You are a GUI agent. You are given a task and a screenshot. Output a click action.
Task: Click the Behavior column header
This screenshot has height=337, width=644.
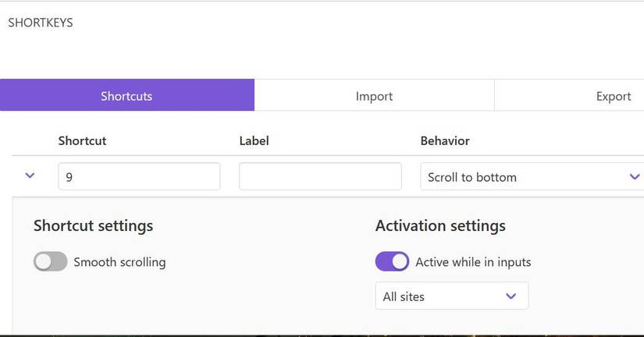point(445,141)
